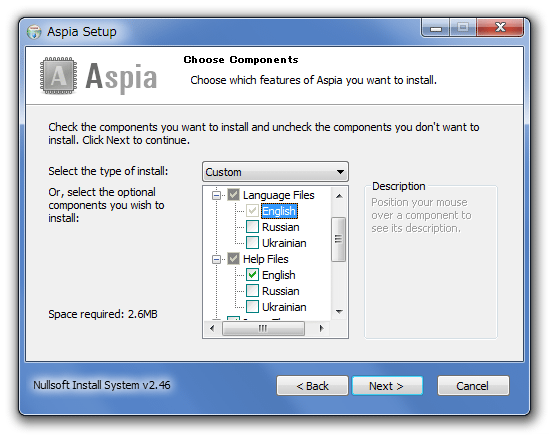Click the horizontal scrollbar thumb in component list
Image resolution: width=552 pixels, height=438 pixels.
[x=263, y=328]
